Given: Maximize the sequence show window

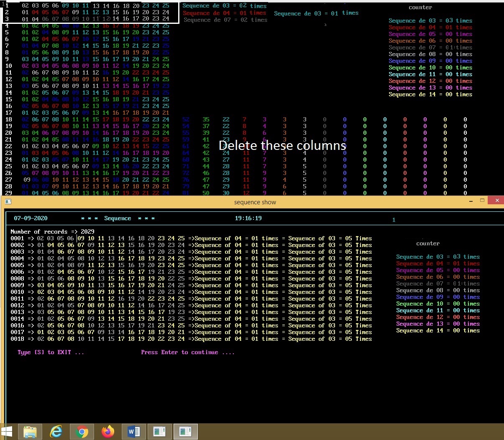Looking at the screenshot, I should click(x=482, y=201).
